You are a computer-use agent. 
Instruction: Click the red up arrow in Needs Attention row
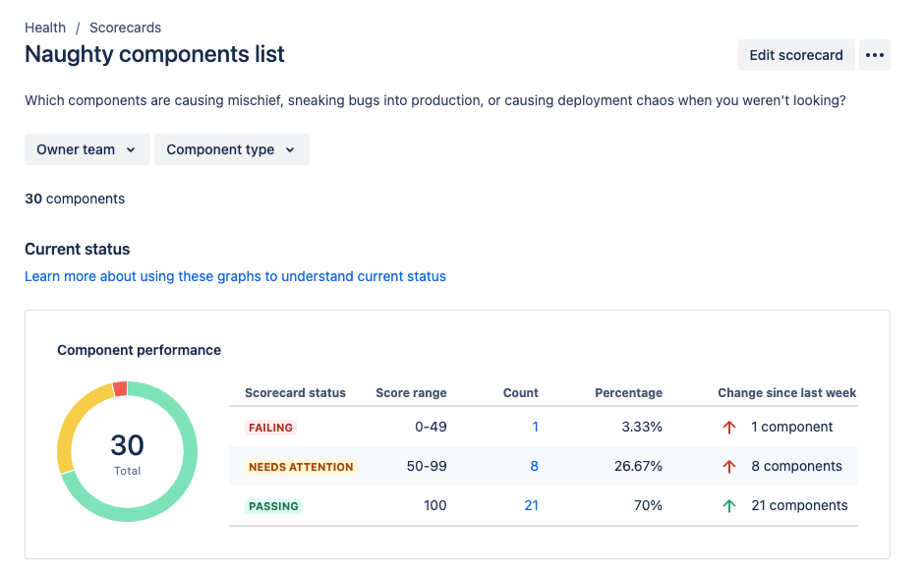(x=729, y=467)
